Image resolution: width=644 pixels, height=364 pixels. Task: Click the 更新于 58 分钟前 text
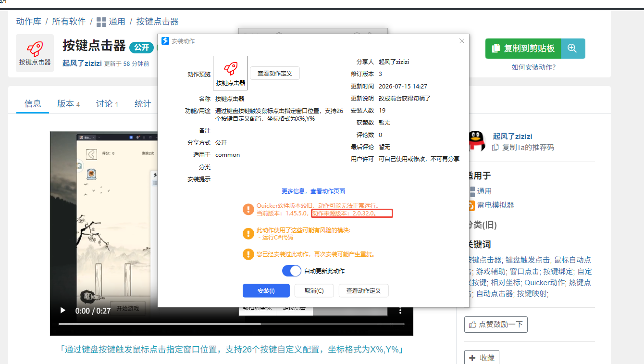coord(127,63)
